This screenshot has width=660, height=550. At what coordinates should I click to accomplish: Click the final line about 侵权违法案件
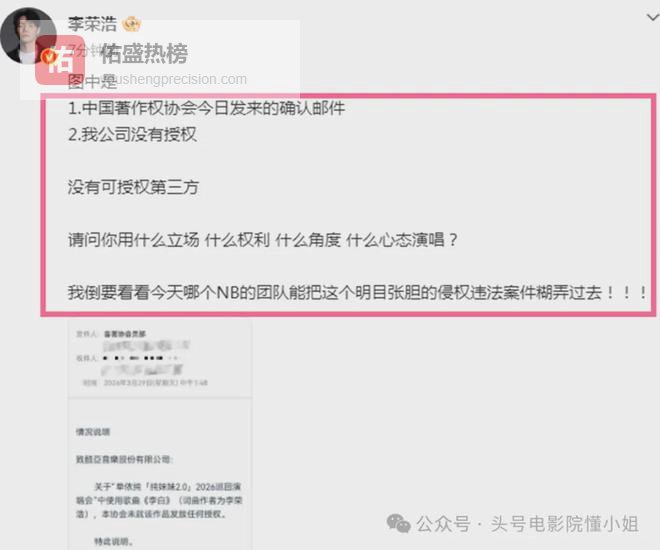tap(357, 292)
